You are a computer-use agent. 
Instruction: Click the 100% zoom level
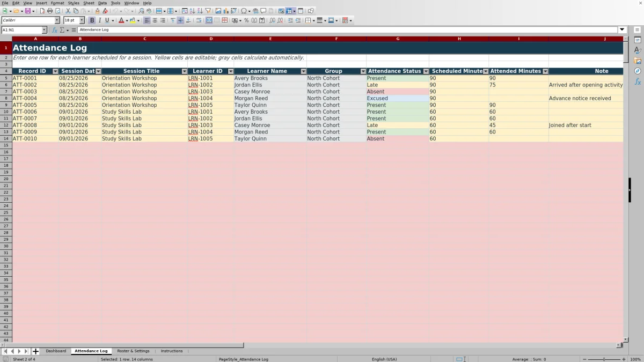click(635, 359)
